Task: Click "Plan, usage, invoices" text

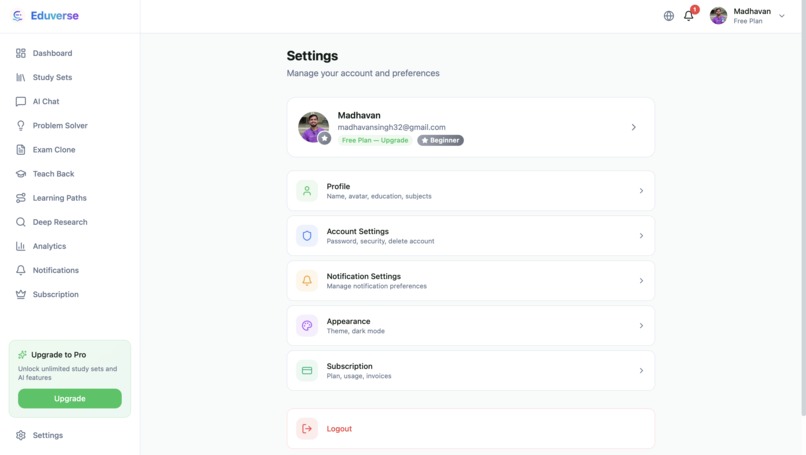Action: [359, 376]
